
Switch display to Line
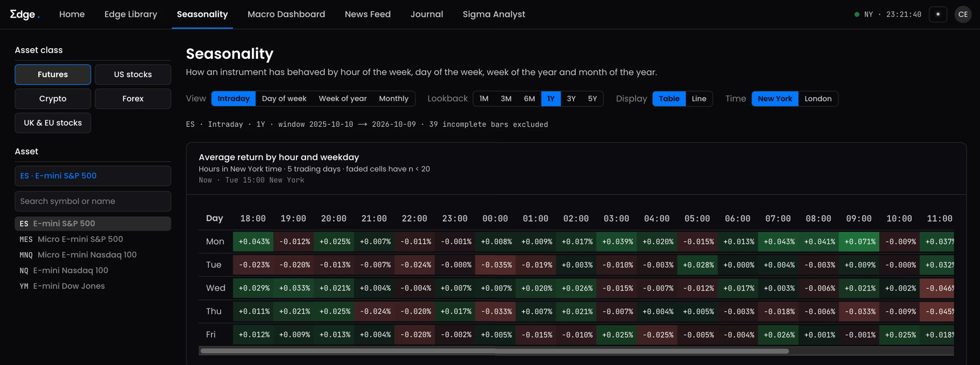click(699, 99)
